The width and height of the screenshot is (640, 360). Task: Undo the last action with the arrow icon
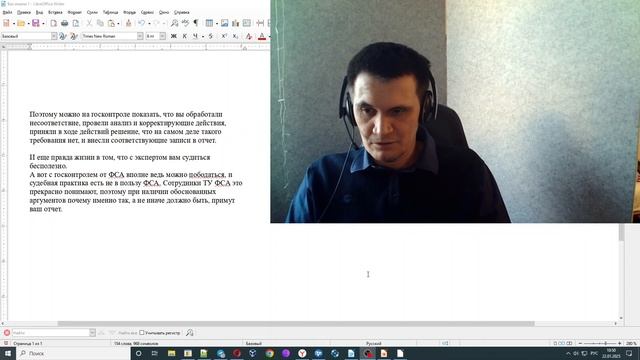pos(142,23)
